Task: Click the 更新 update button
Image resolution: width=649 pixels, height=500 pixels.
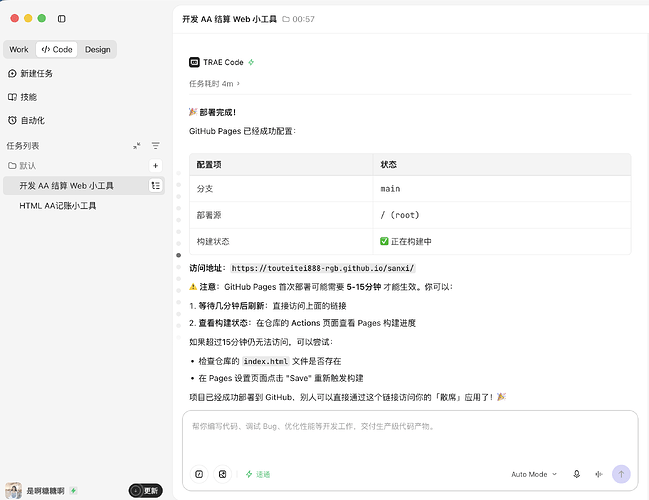Action: pos(145,490)
